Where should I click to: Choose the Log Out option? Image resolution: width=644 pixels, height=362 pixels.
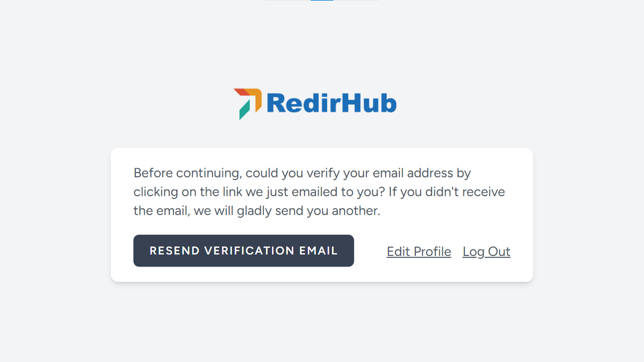[x=486, y=251]
